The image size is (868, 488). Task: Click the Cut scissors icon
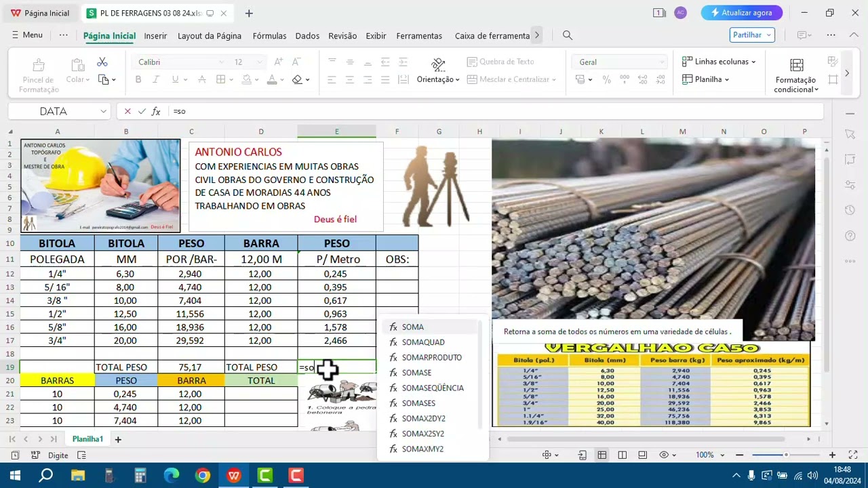coord(102,62)
